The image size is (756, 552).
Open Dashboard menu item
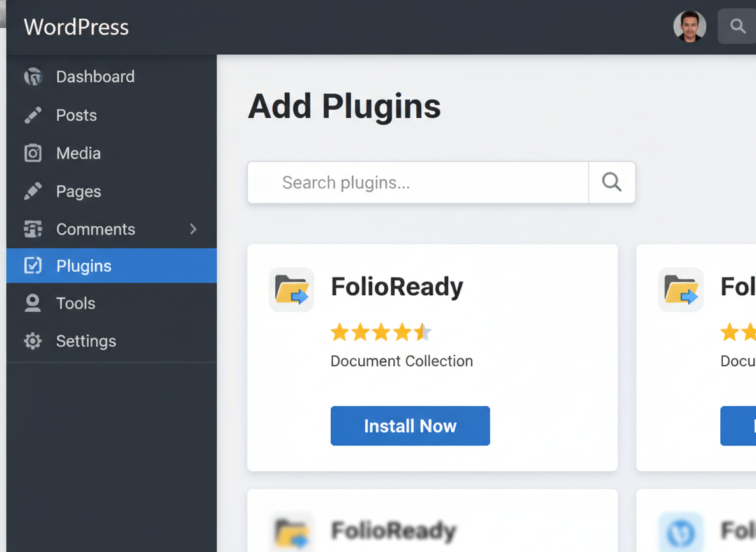[111, 77]
